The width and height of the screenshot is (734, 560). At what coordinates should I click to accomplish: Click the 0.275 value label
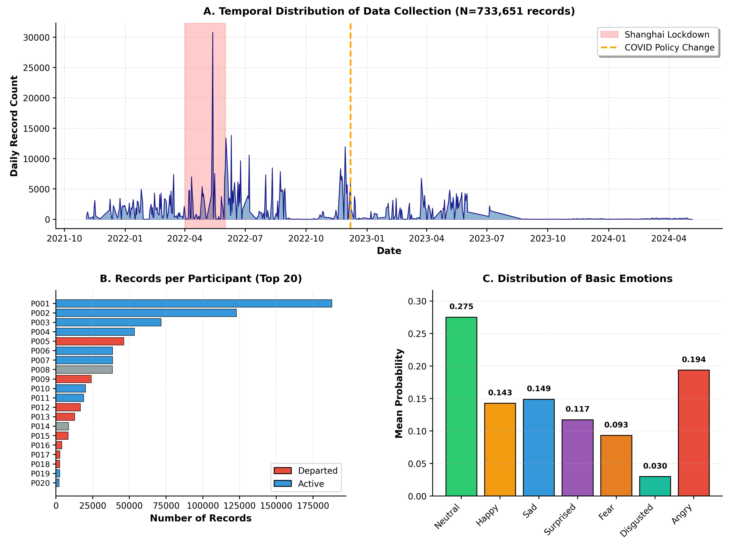click(461, 307)
